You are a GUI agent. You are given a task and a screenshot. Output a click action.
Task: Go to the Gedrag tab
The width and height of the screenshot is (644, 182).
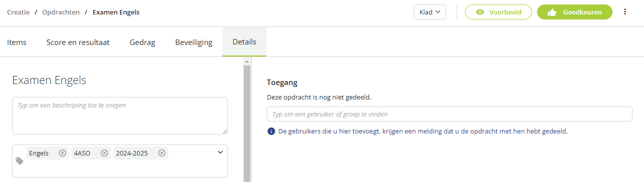(142, 42)
